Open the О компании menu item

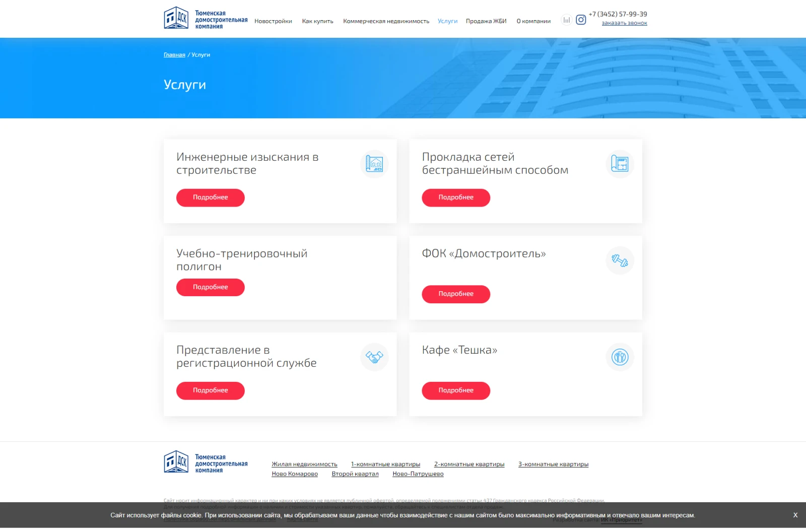coord(533,21)
